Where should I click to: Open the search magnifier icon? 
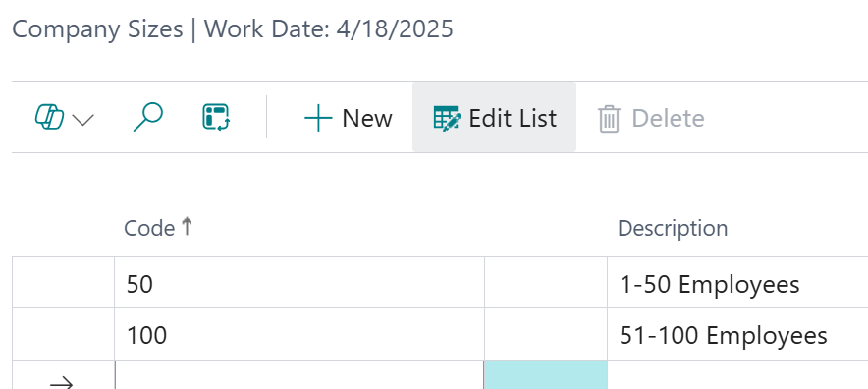click(x=148, y=118)
